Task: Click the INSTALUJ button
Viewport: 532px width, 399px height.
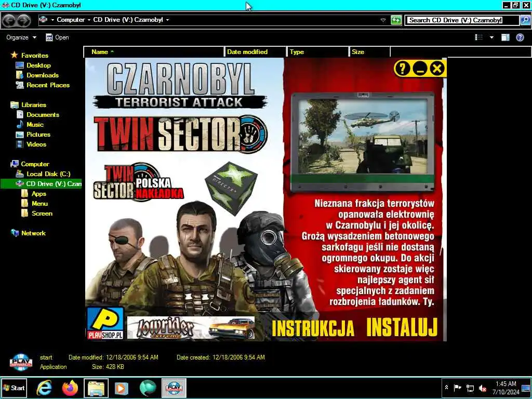Action: pos(403,327)
